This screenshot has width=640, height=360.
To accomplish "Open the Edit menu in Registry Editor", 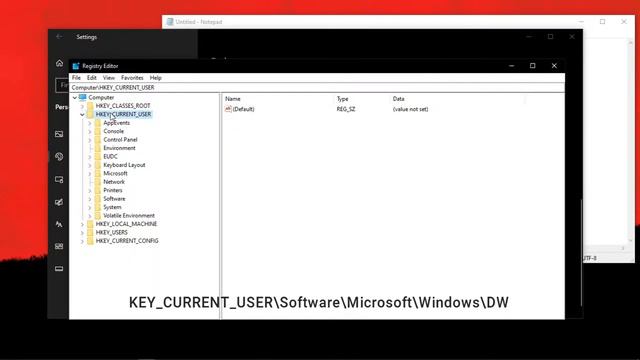I will [91, 78].
